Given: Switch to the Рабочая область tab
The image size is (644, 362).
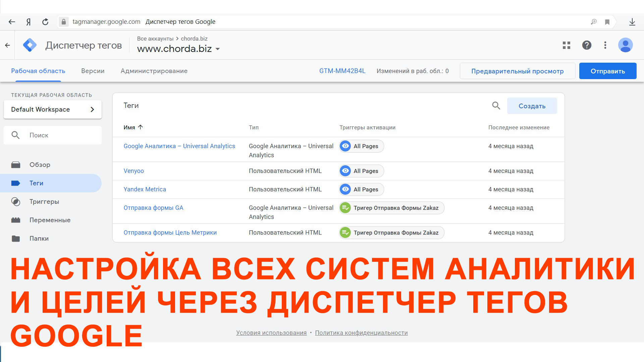Looking at the screenshot, I should 38,71.
